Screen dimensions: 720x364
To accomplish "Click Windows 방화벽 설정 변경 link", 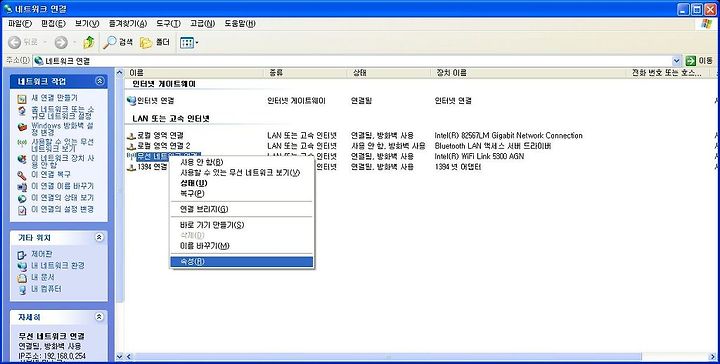I will coord(62,129).
